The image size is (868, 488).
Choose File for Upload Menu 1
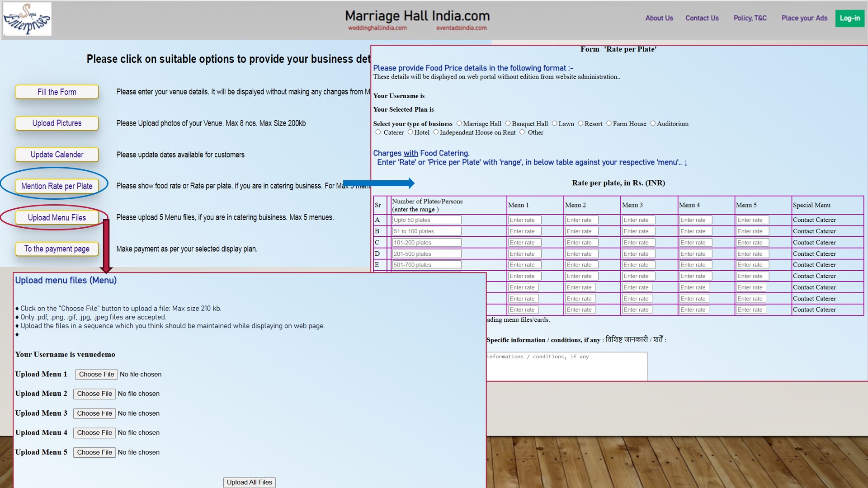coord(96,375)
